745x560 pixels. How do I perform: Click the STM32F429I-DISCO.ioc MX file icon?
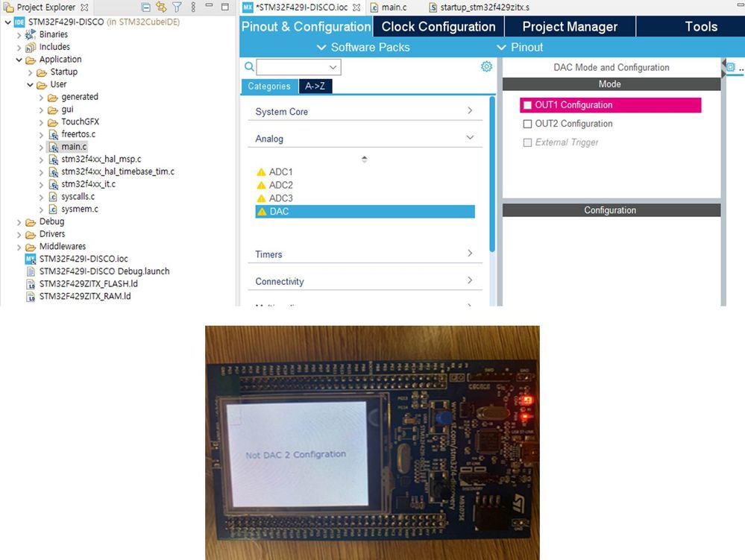point(31,259)
